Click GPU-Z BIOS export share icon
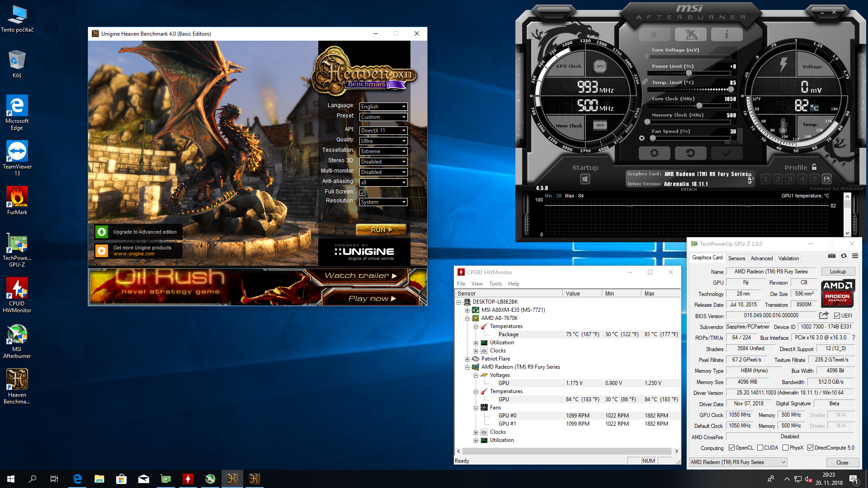 [824, 315]
